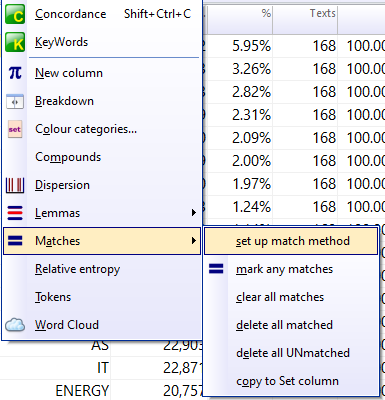Screen dimensions: 385x400
Task: Choose the Compounds menu item
Action: coord(102,157)
